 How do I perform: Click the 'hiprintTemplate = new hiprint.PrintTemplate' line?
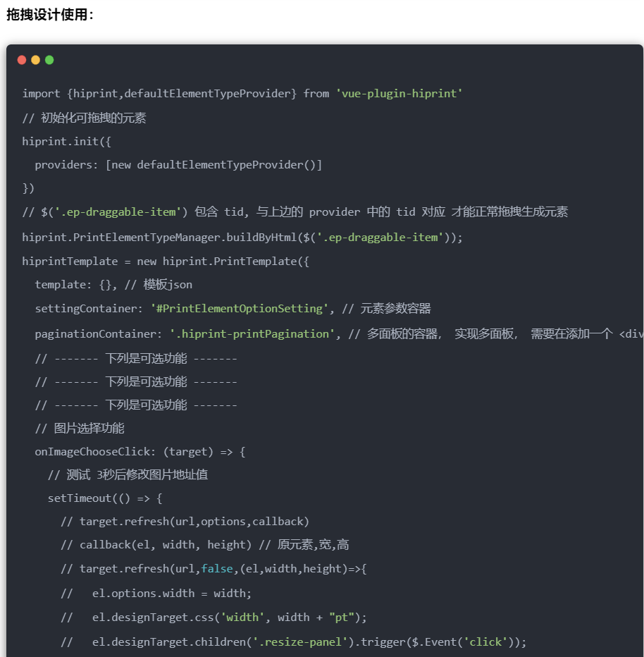click(166, 262)
